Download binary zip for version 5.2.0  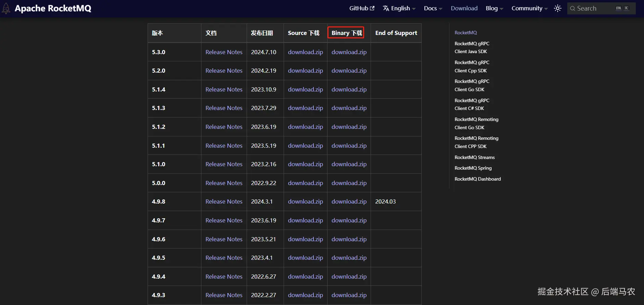point(349,71)
